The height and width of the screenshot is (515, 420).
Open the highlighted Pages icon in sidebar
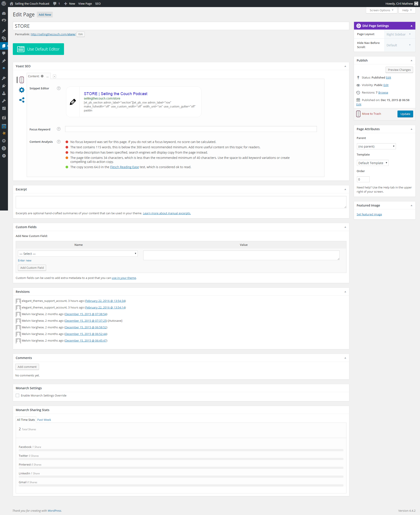(x=4, y=46)
